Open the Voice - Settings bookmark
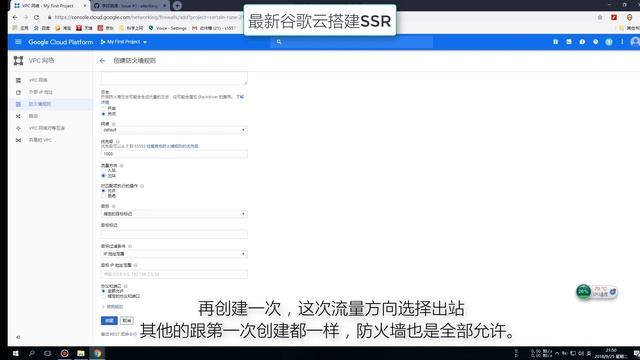Viewport: 640px width, 360px height. (168, 28)
